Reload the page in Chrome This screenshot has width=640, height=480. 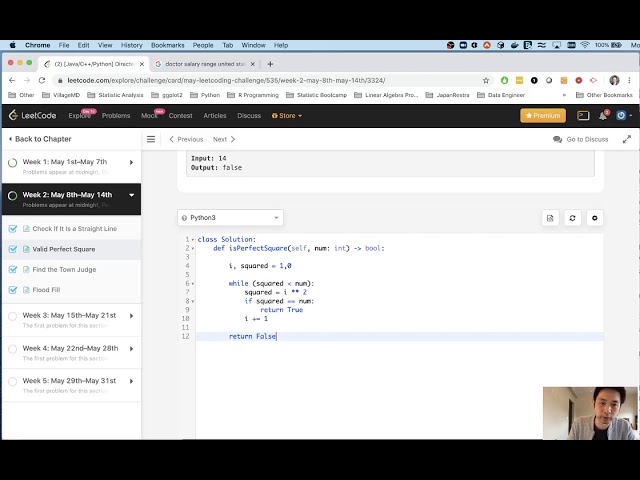point(42,80)
